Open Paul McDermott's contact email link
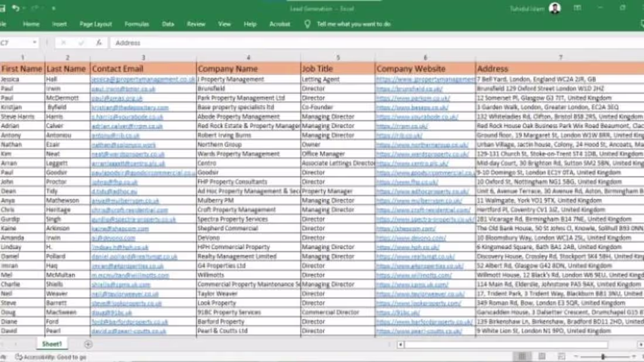 point(117,98)
